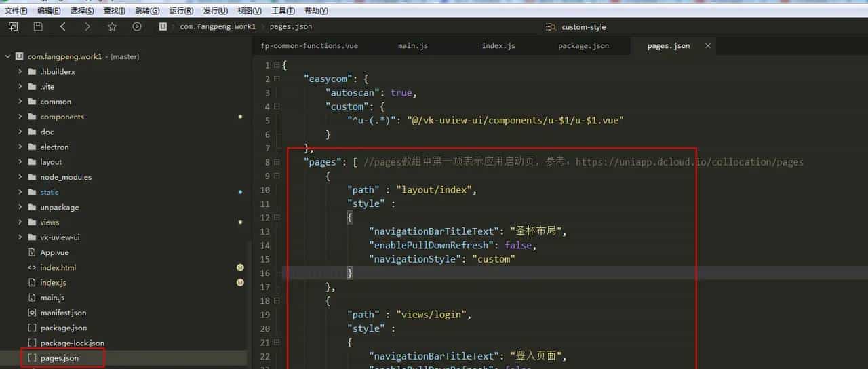Viewport: 868px width, 369px height.
Task: Collapse the code fold marker on line 8
Action: pyautogui.click(x=277, y=162)
